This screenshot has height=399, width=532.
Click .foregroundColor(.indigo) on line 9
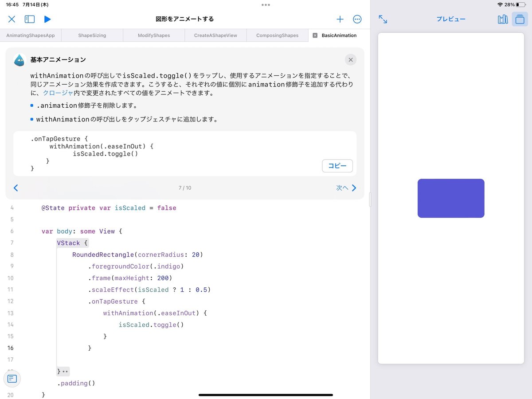pyautogui.click(x=136, y=266)
